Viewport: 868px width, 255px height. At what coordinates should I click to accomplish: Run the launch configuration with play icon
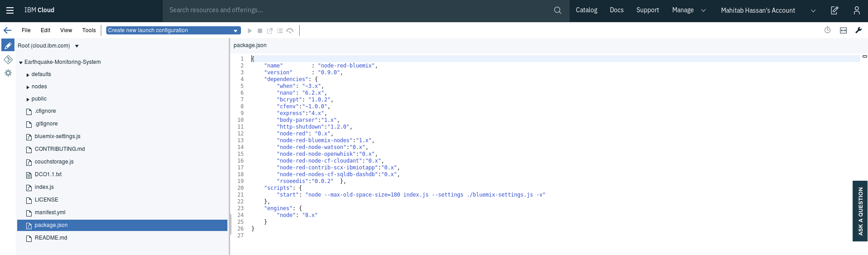250,31
